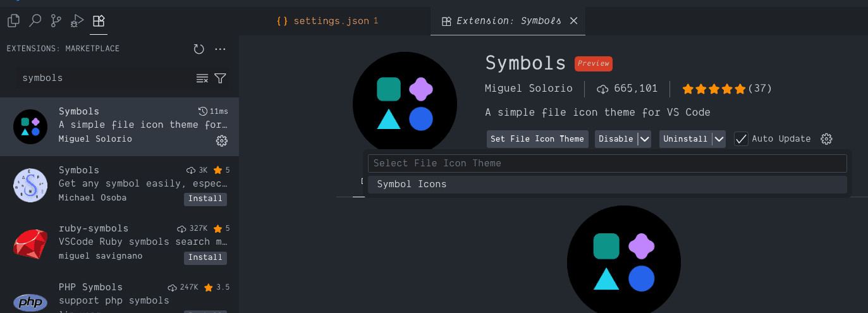Close the Extension: Symbols tab
Screen dimensions: 868x313
click(574, 21)
